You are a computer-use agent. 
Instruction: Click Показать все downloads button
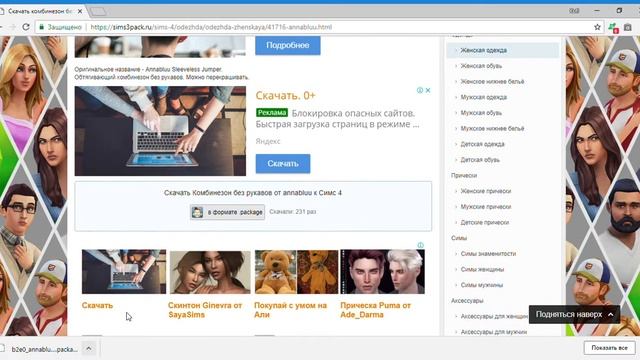pyautogui.click(x=609, y=348)
